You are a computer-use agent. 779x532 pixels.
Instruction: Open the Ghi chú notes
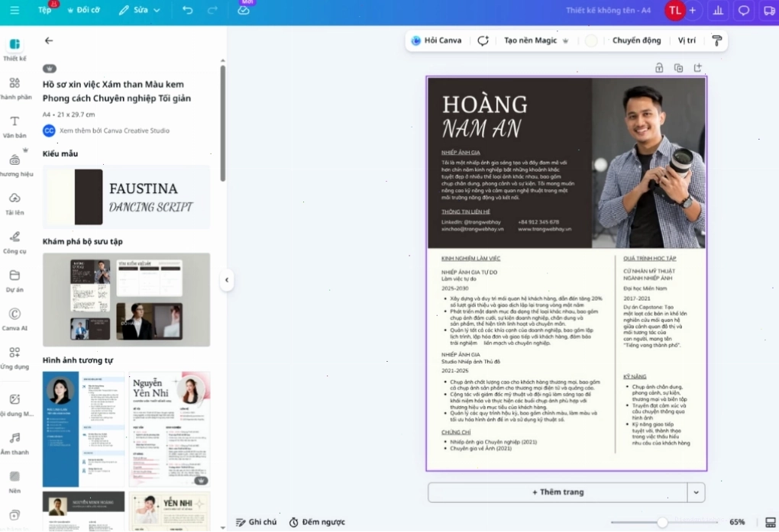coord(257,522)
